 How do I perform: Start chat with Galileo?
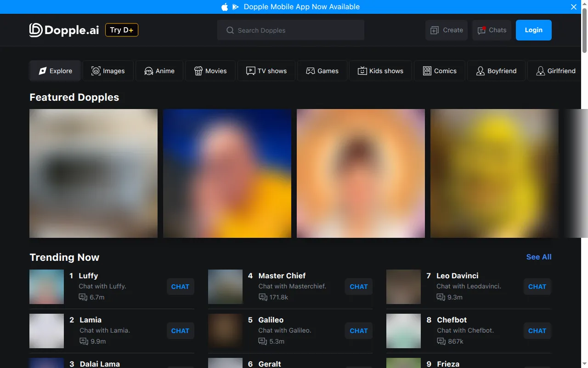[x=359, y=331]
